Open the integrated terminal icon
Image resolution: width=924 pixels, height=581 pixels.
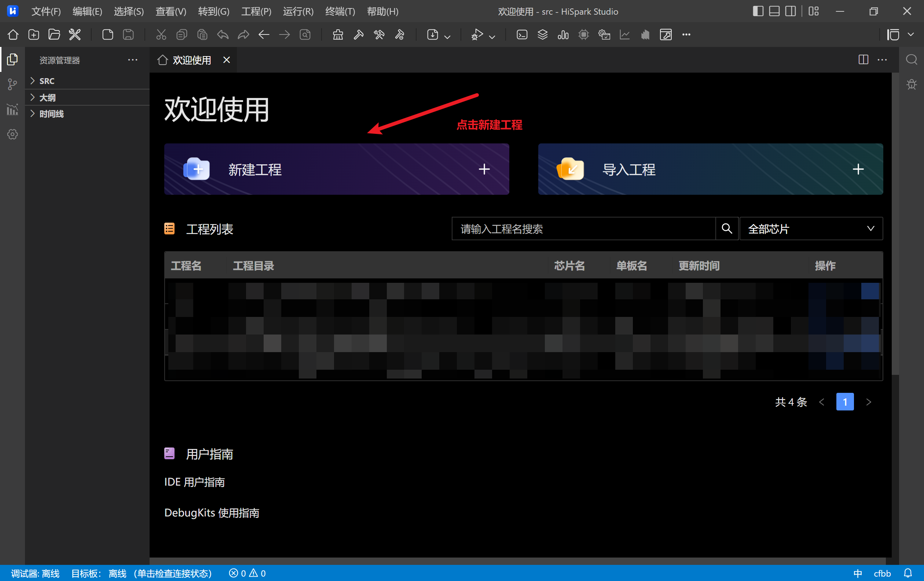click(x=522, y=34)
